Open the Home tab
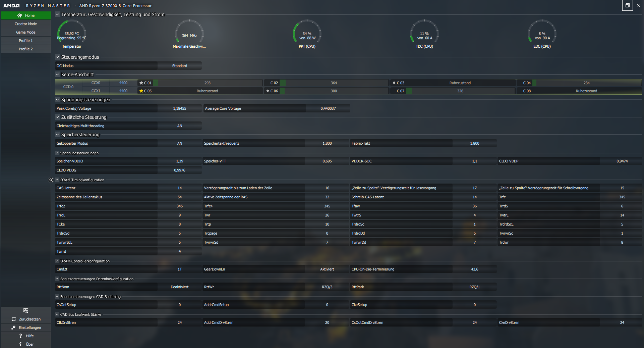644x348 pixels. pyautogui.click(x=26, y=15)
